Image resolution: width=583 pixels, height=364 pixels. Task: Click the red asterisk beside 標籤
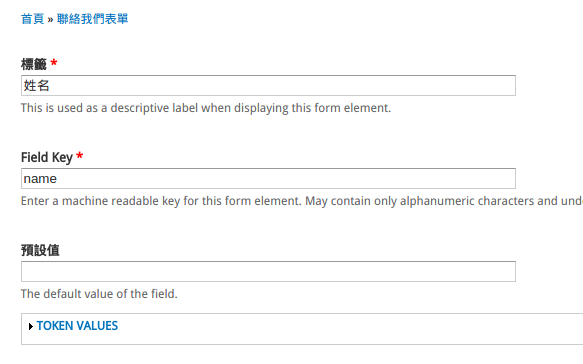pyautogui.click(x=54, y=62)
